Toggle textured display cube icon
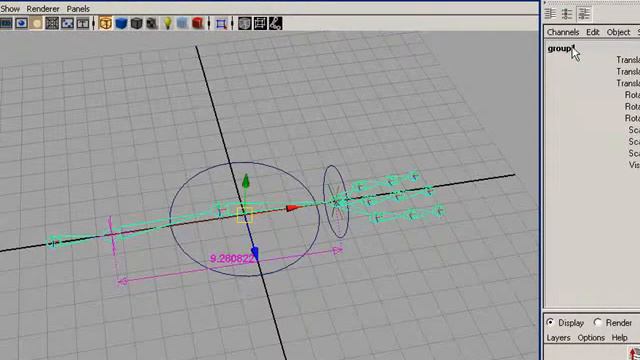This screenshot has height=360, width=640. (151, 23)
